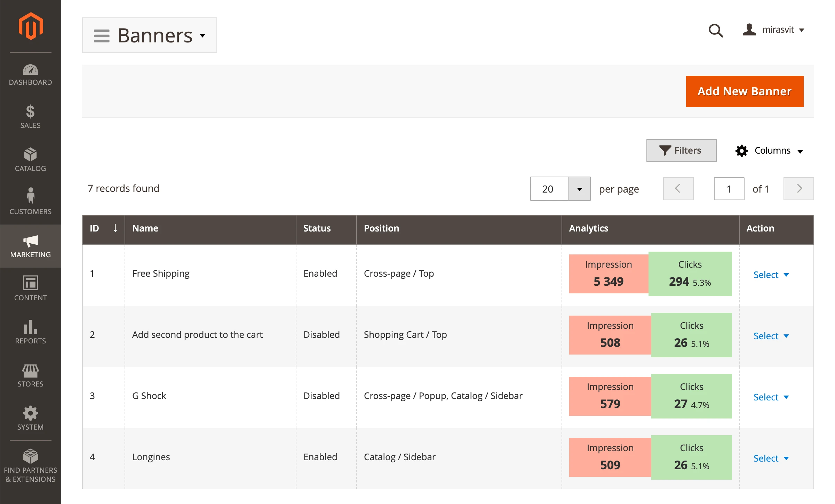This screenshot has width=835, height=504.
Task: Click the Add New Banner button
Action: tap(745, 91)
